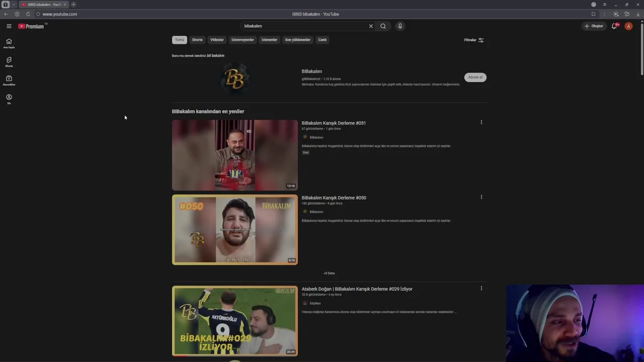Open a new browser tab
The width and height of the screenshot is (644, 362).
coord(73,5)
